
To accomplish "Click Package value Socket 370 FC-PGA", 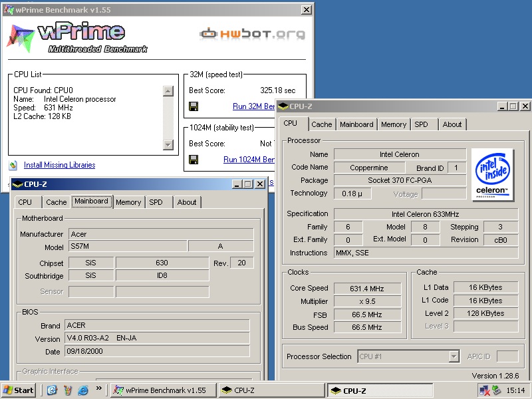I will (400, 180).
